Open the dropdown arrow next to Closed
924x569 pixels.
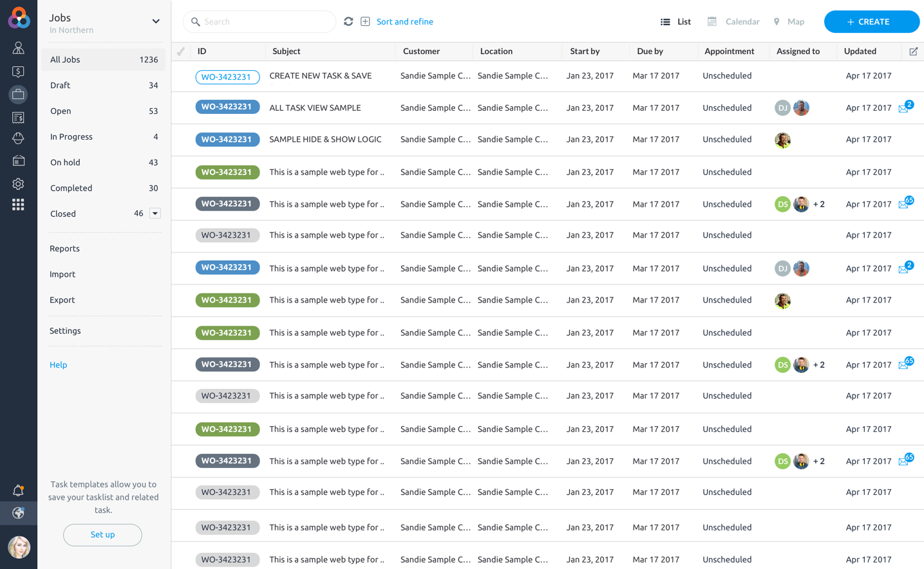point(155,214)
